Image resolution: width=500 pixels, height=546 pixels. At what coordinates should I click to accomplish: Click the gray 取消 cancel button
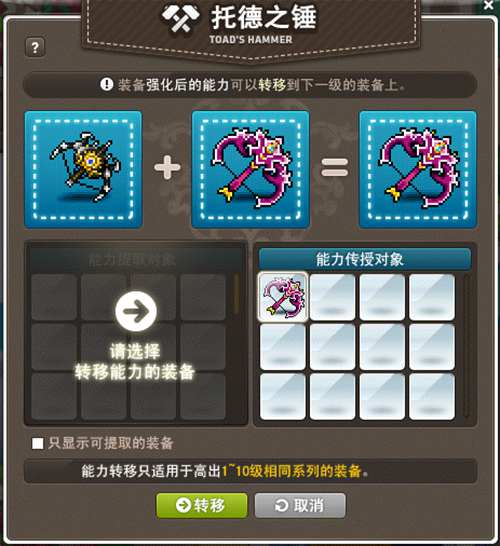pyautogui.click(x=300, y=505)
